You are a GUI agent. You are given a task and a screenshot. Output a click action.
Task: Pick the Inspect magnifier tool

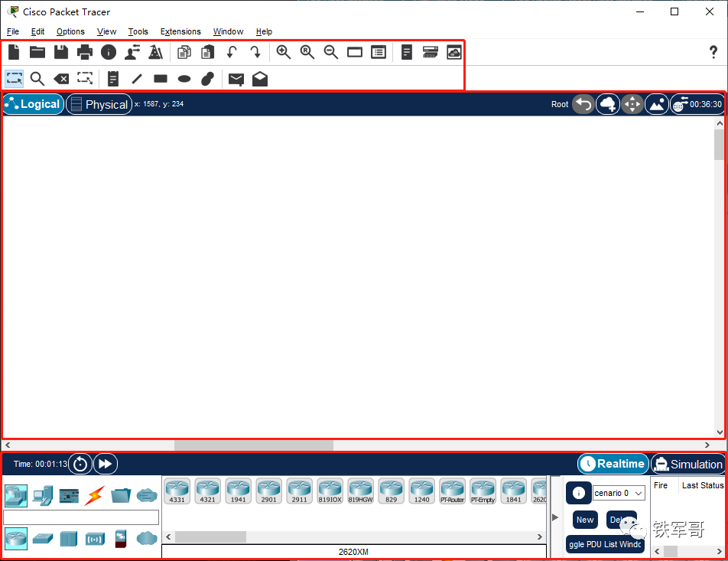[37, 79]
